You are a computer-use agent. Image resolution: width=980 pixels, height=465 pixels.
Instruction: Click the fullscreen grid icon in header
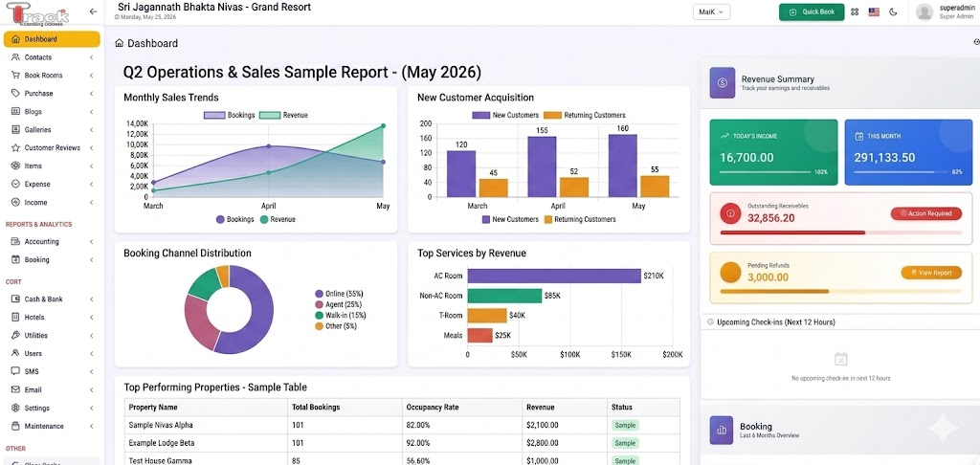coord(855,11)
